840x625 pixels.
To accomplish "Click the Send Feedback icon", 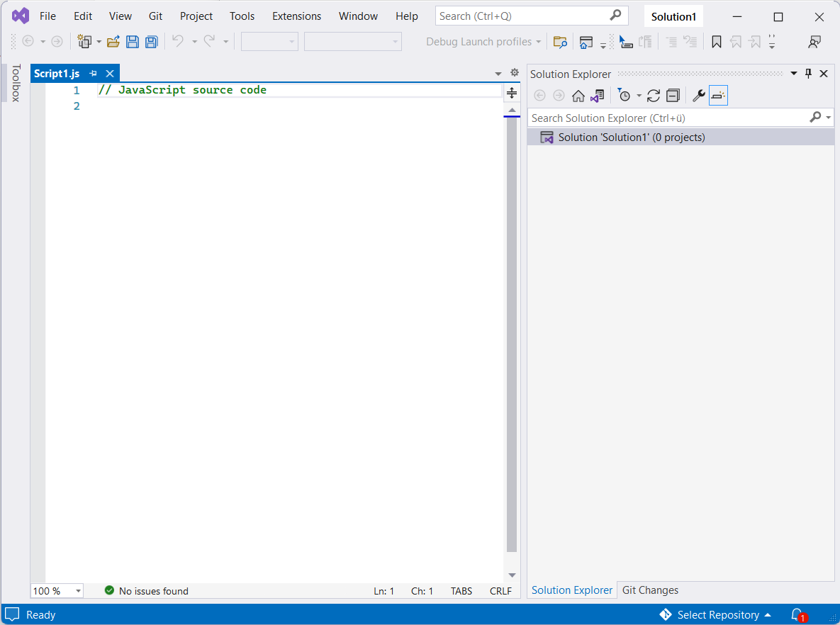I will pyautogui.click(x=814, y=42).
